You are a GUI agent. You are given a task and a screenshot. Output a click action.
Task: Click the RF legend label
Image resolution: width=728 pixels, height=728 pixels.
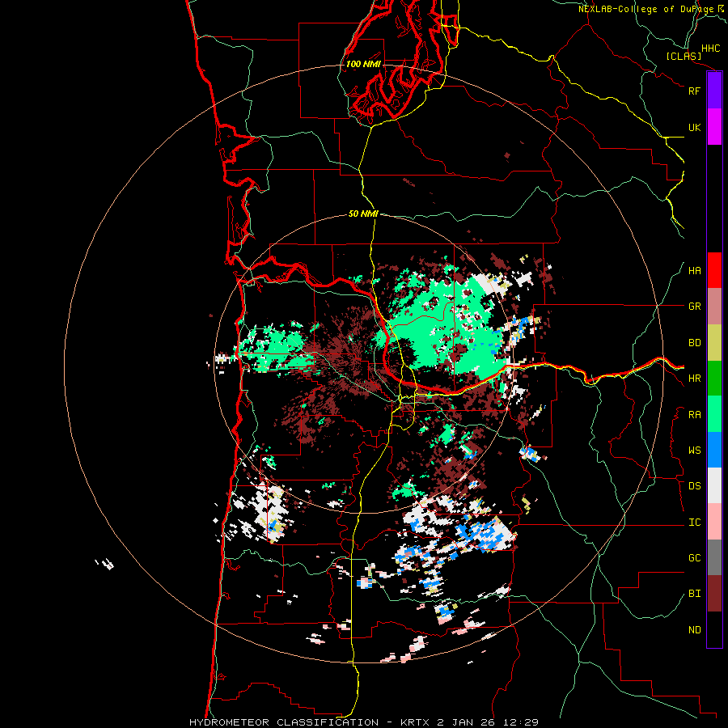694,91
